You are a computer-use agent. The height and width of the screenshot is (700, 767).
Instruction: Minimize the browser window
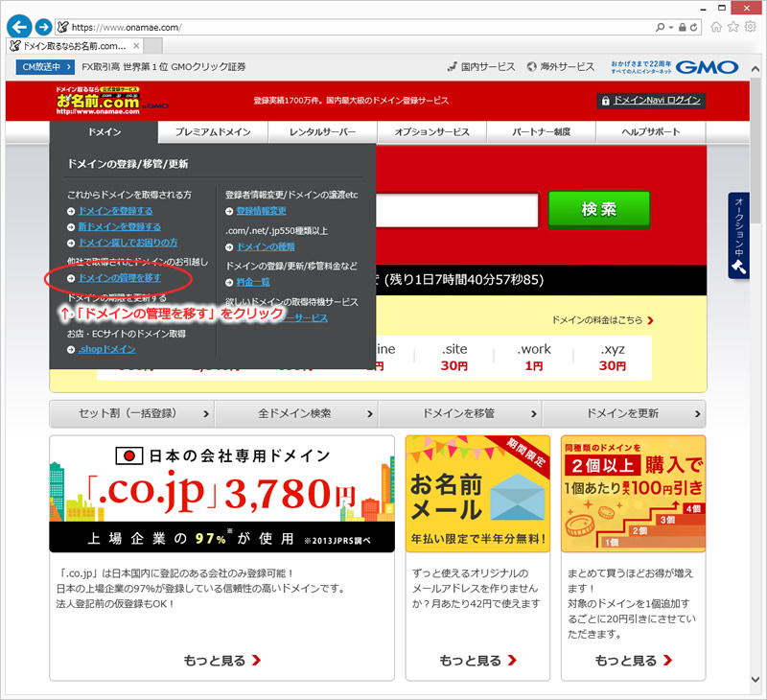(x=704, y=9)
